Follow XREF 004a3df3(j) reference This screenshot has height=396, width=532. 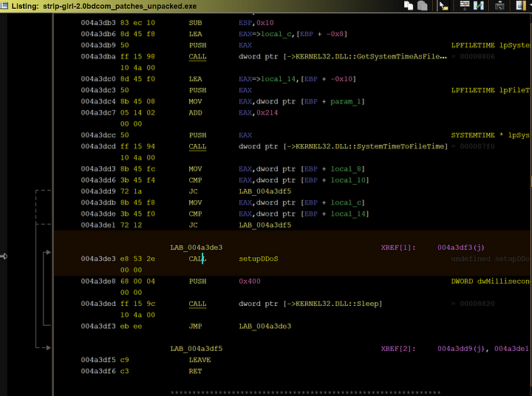coord(461,247)
